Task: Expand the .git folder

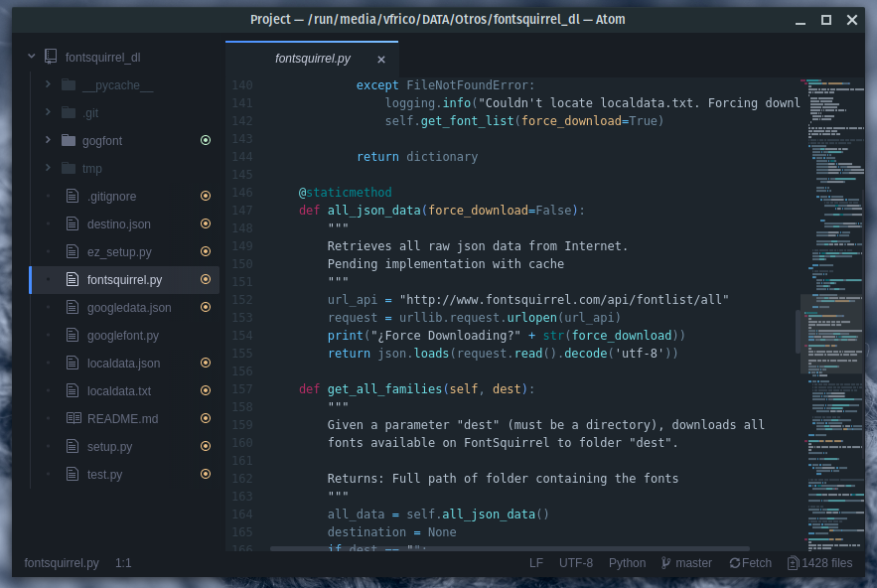Action: tap(48, 112)
